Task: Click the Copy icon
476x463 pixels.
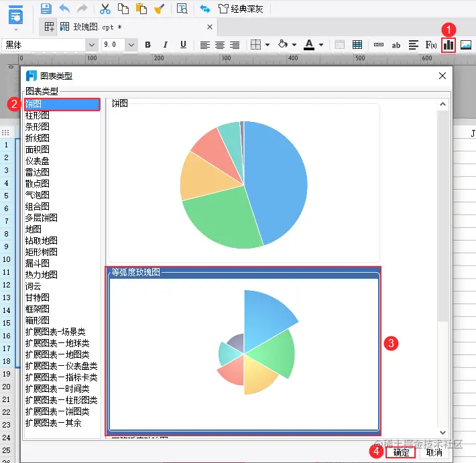Action: pyautogui.click(x=123, y=9)
